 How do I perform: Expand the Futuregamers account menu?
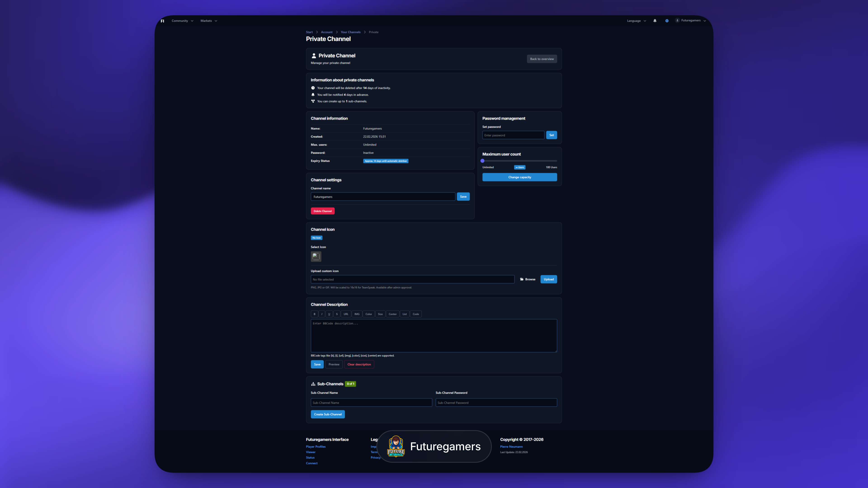click(x=690, y=21)
